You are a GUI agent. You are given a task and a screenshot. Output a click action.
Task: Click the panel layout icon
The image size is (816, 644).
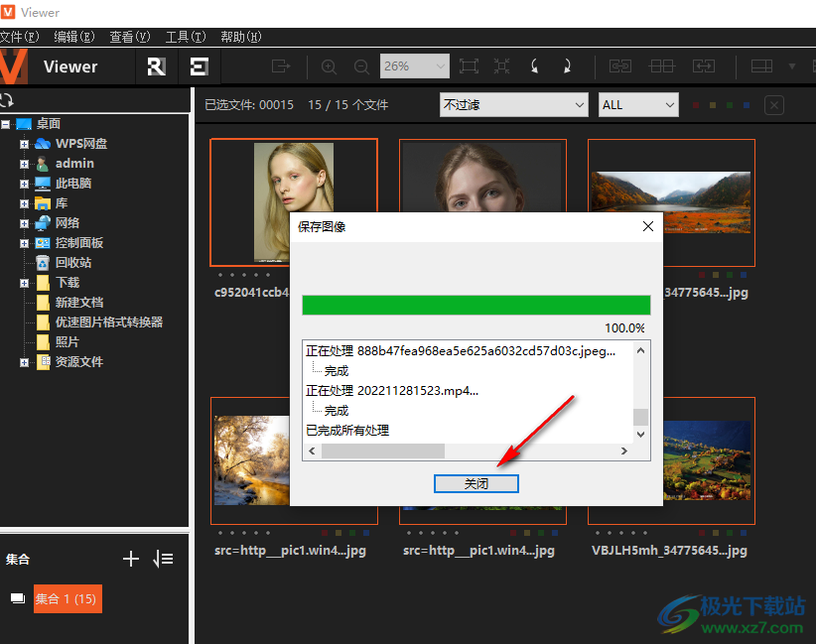[x=761, y=66]
